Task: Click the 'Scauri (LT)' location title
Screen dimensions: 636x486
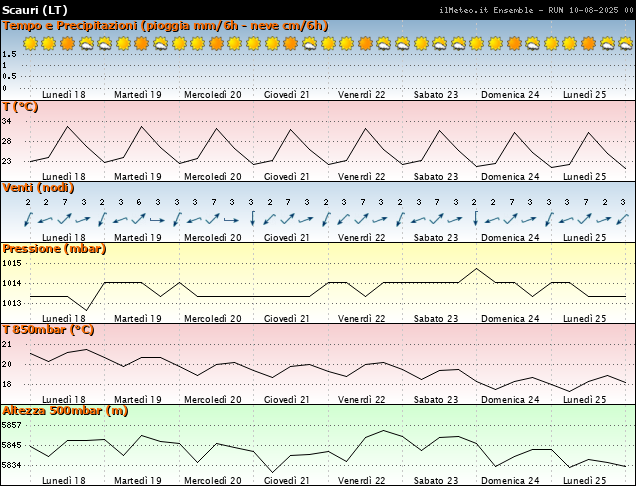Action: point(35,10)
